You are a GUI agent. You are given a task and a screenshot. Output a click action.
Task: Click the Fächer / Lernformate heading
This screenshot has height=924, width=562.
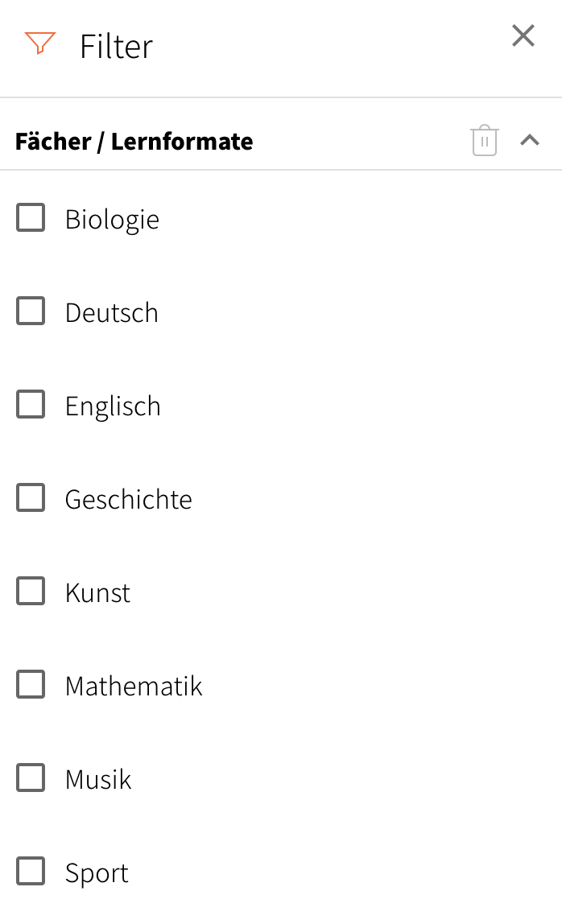(x=134, y=142)
